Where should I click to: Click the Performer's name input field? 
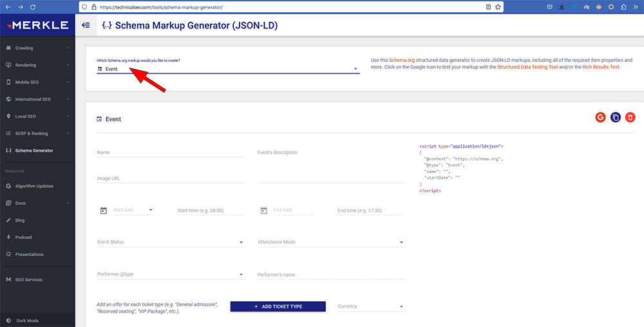coord(331,275)
